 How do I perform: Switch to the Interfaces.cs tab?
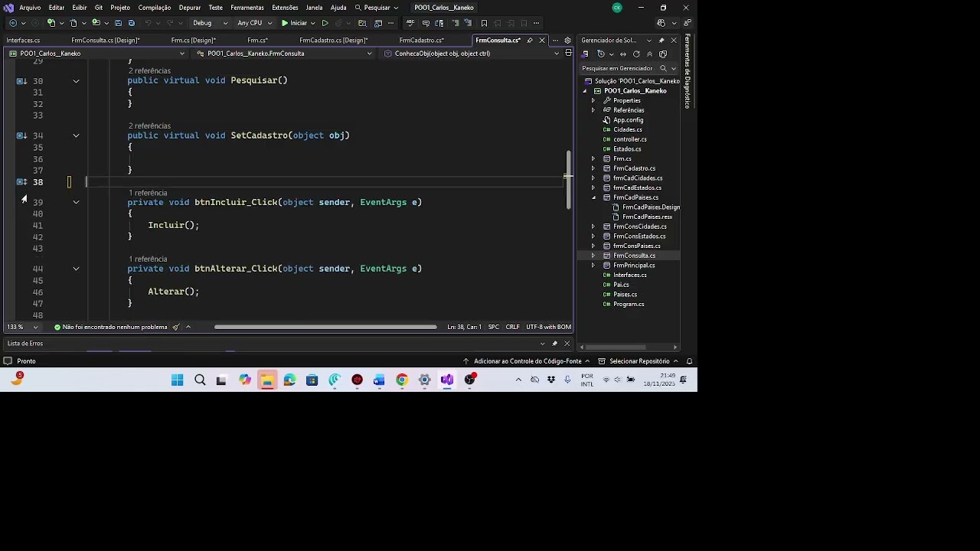click(x=23, y=40)
